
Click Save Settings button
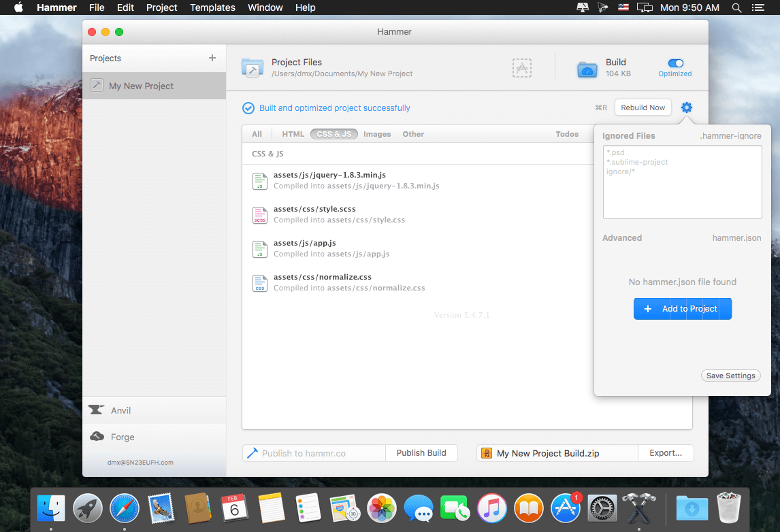pos(731,376)
